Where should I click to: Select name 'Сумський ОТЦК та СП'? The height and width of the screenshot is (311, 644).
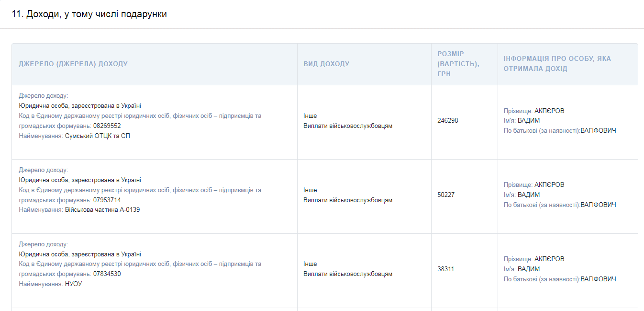pos(98,136)
